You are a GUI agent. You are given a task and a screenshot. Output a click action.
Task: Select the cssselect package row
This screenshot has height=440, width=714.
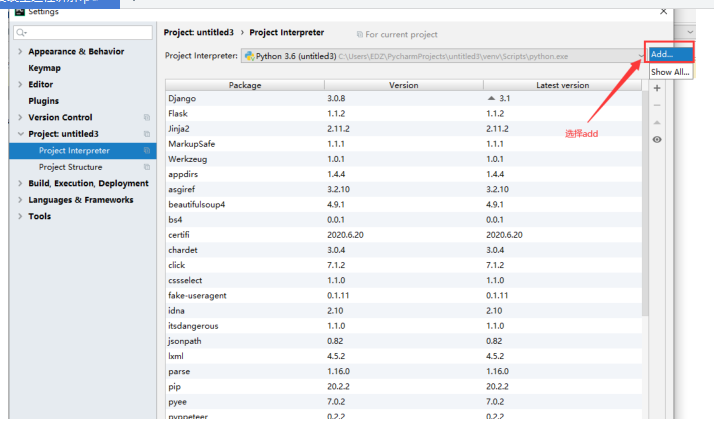click(403, 280)
